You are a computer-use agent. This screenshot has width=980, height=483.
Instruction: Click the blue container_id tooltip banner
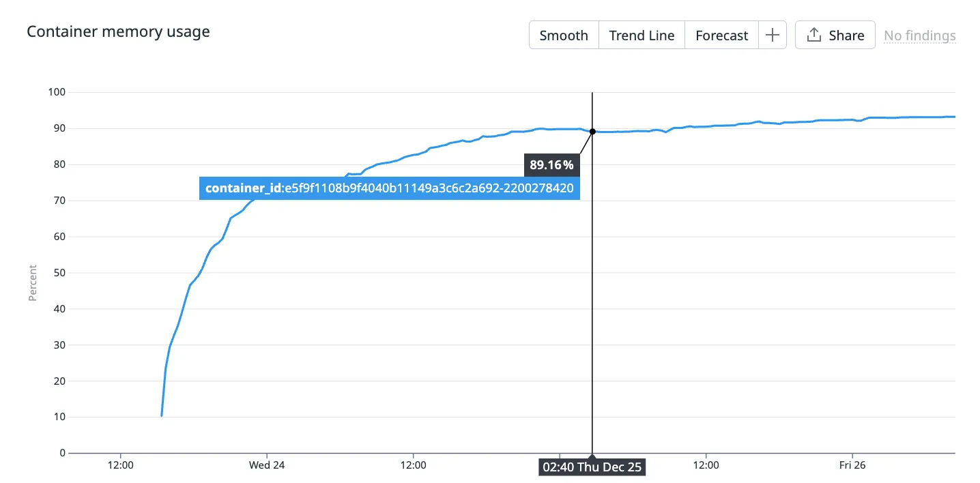click(389, 188)
